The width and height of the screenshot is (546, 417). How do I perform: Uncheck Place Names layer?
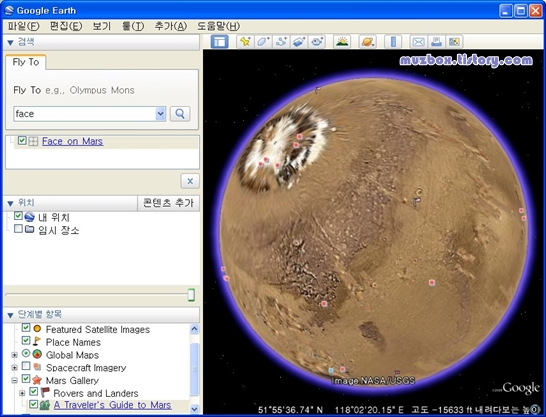[x=26, y=340]
